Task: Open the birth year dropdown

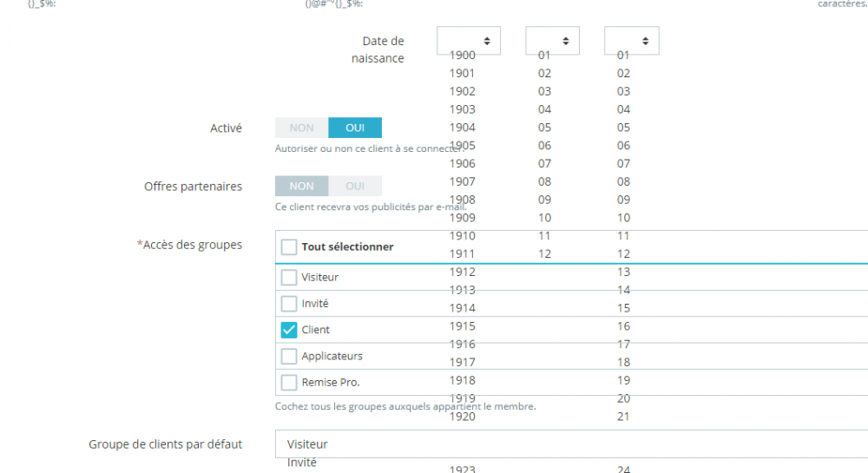Action: point(469,41)
